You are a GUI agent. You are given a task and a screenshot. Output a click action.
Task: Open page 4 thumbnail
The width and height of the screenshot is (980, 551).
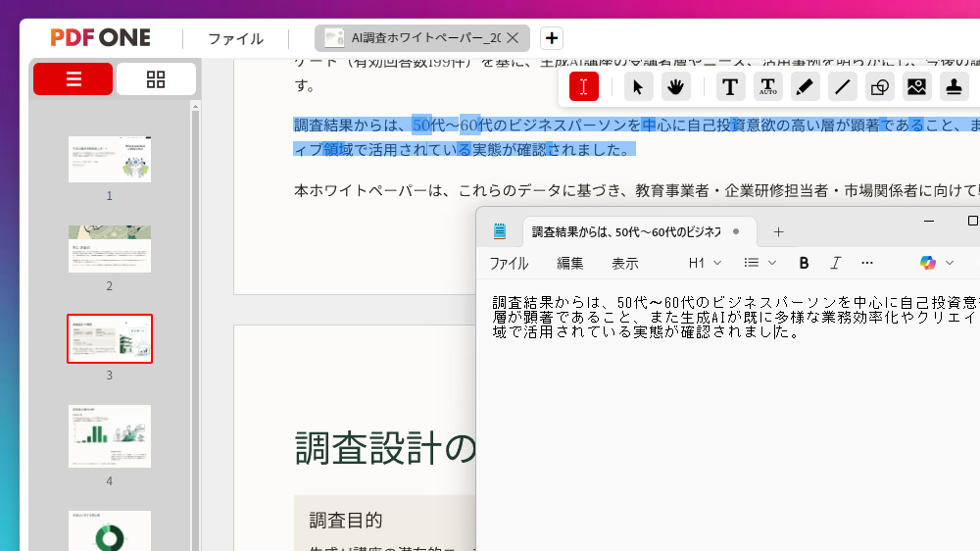(x=110, y=436)
